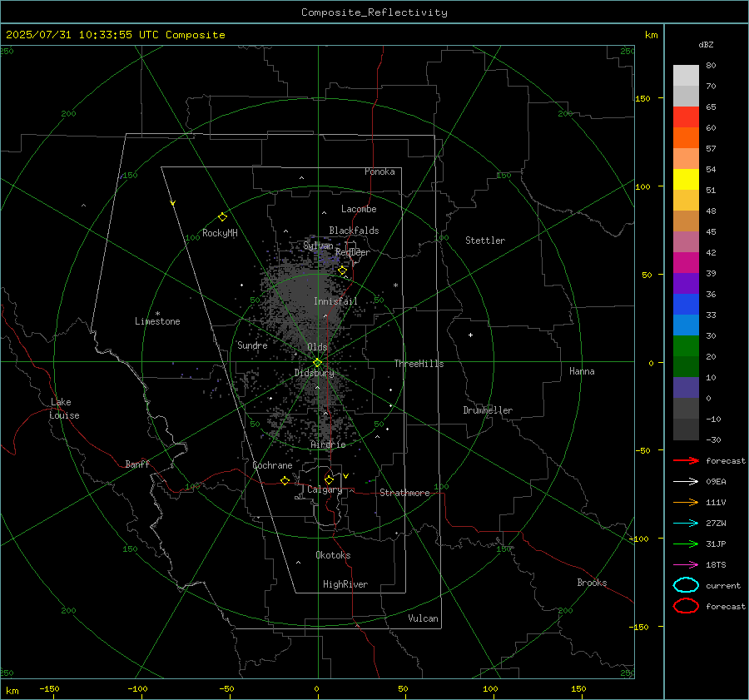Select the magenta swatch between 42 and 39

point(686,262)
